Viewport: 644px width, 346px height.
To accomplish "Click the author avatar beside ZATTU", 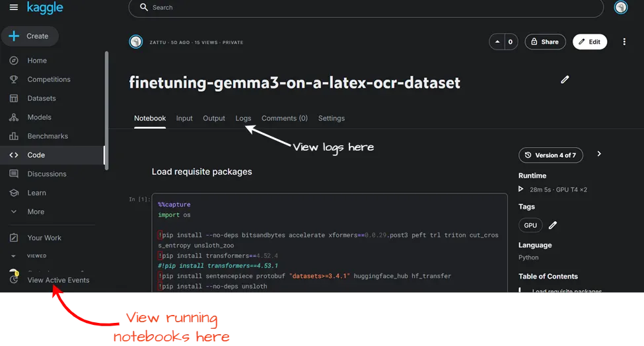I will point(136,42).
